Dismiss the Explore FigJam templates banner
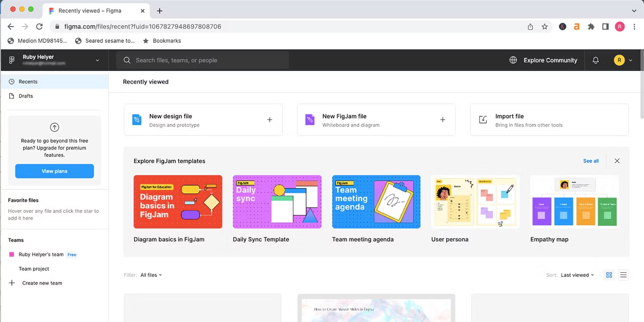Screen dimensions: 644x322 click(617, 161)
